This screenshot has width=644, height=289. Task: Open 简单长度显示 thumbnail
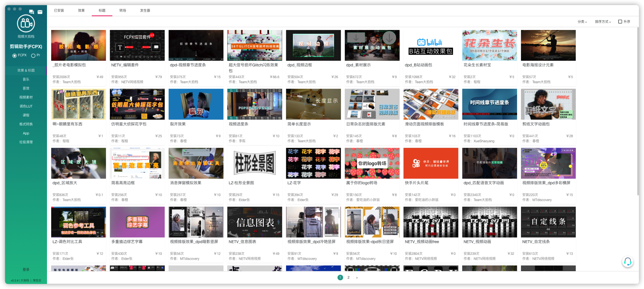[313, 104]
